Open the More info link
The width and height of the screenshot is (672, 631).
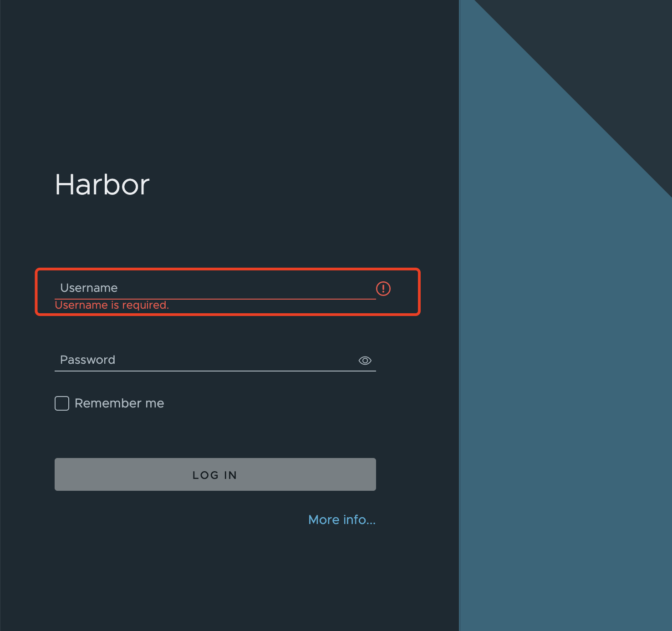(341, 519)
